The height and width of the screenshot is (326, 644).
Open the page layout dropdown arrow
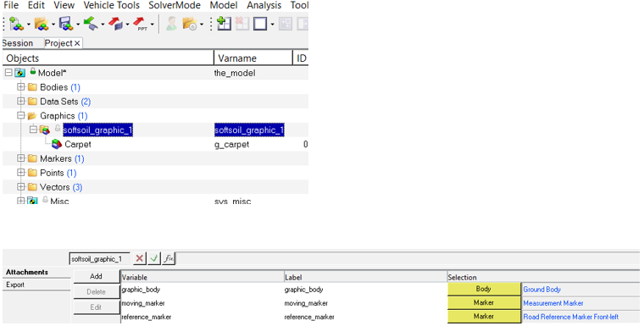(x=272, y=25)
